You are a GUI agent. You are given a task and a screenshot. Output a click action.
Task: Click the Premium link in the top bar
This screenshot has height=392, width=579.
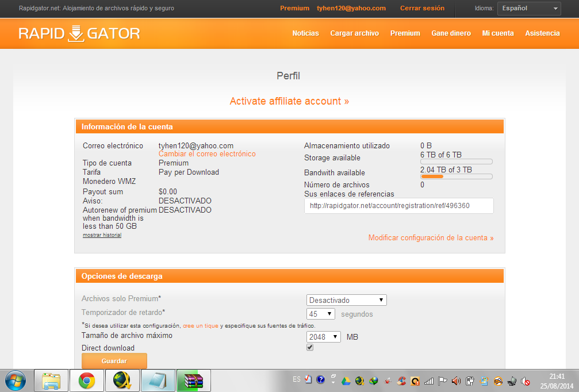294,8
